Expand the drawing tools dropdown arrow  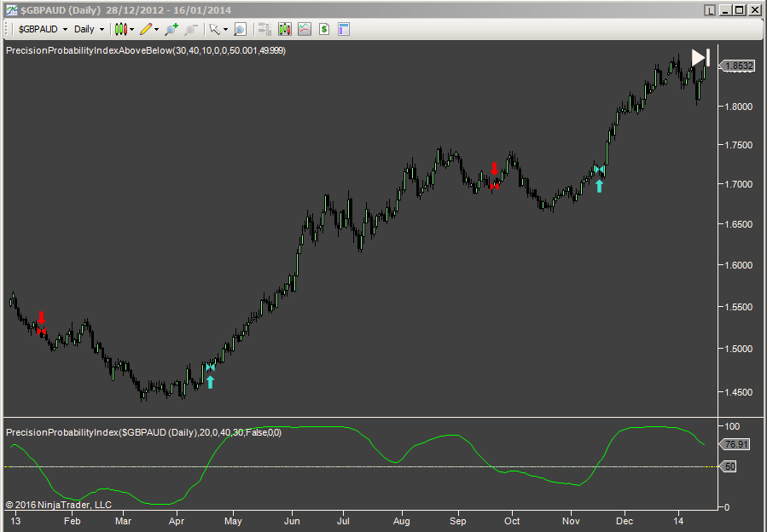[x=156, y=29]
